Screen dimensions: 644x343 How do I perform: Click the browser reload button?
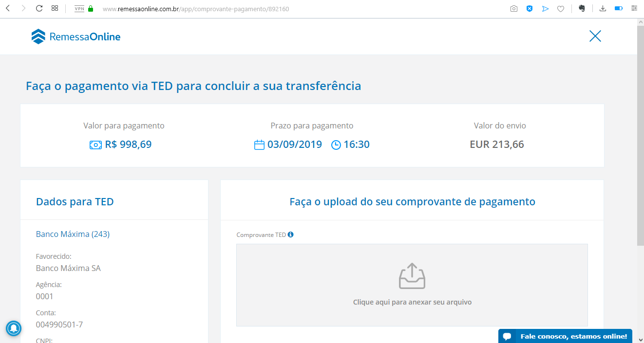point(39,8)
